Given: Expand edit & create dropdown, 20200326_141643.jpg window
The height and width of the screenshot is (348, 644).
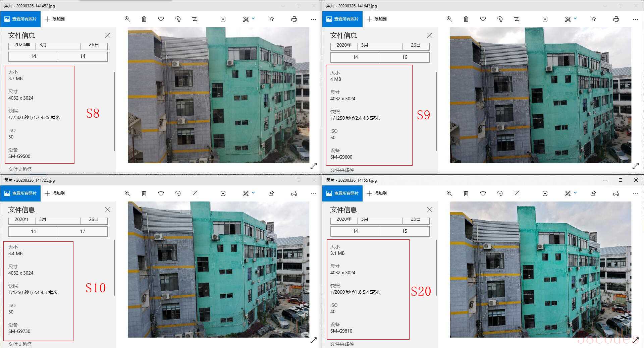Looking at the screenshot, I should click(575, 18).
